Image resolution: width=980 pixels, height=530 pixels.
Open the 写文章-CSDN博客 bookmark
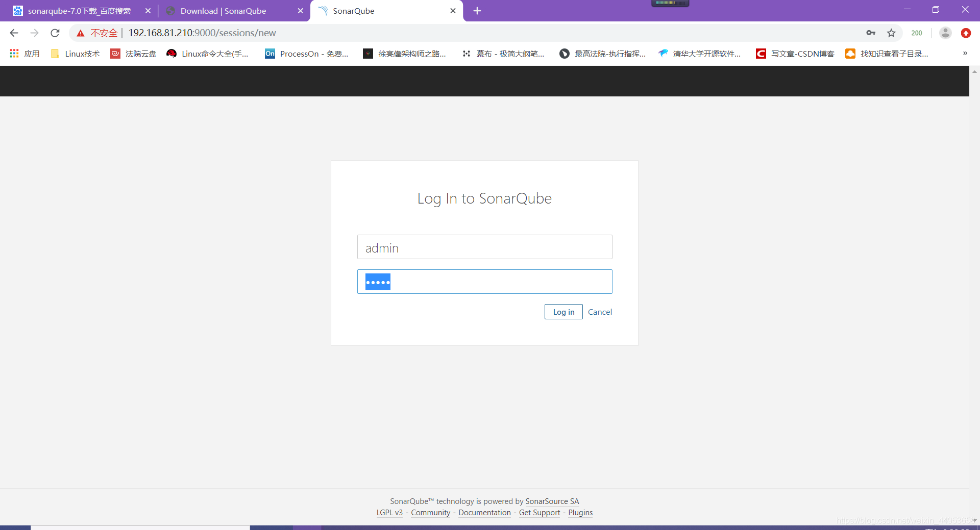click(x=795, y=54)
